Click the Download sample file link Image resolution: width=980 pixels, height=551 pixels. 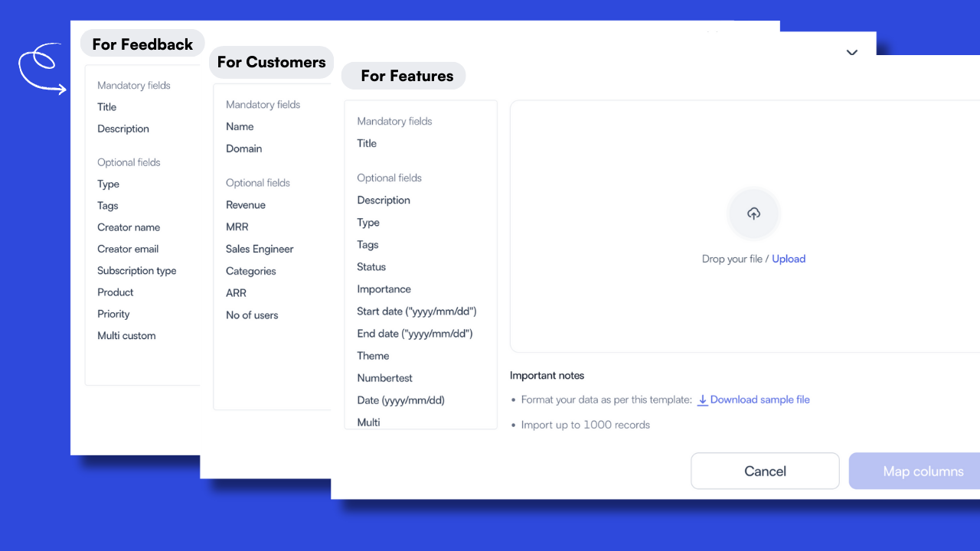coord(759,399)
